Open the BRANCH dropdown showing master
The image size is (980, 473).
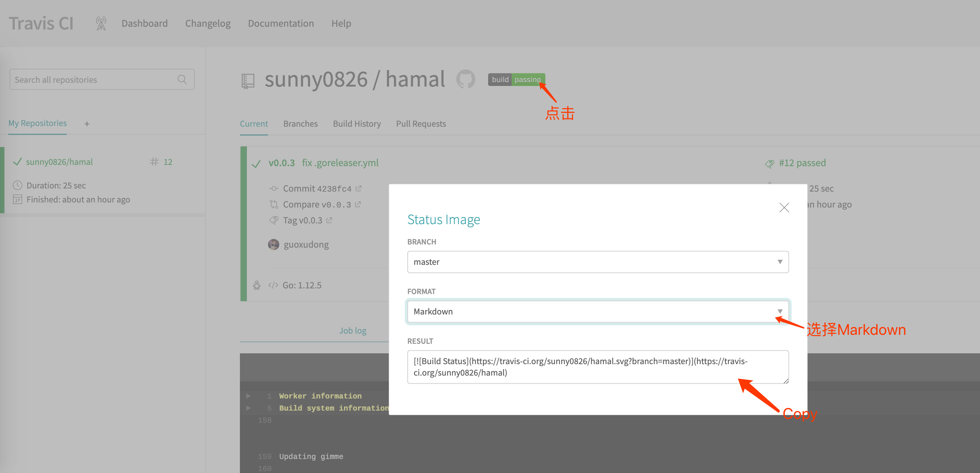tap(598, 262)
